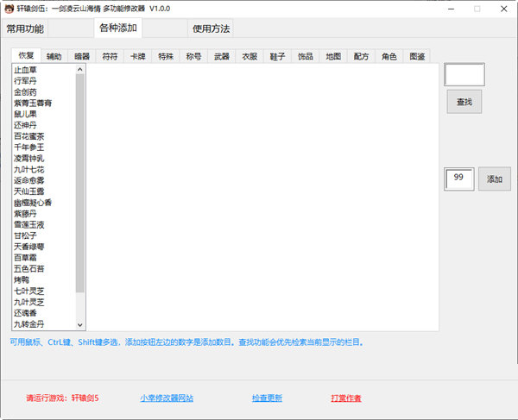
Task: Select 凌霄钟乳 in the item list
Action: (29, 159)
